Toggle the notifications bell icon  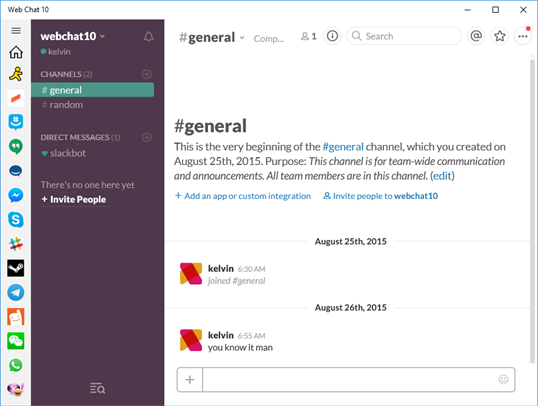pyautogui.click(x=149, y=36)
